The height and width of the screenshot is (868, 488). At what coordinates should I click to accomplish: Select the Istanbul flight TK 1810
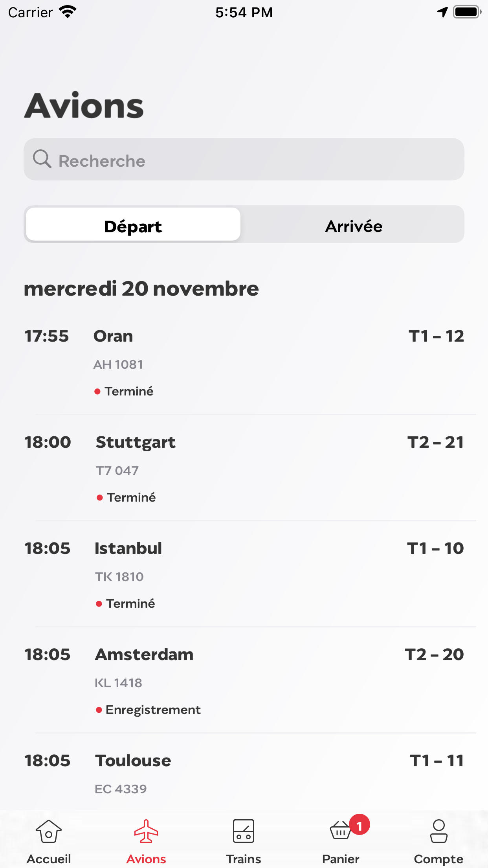click(x=244, y=574)
